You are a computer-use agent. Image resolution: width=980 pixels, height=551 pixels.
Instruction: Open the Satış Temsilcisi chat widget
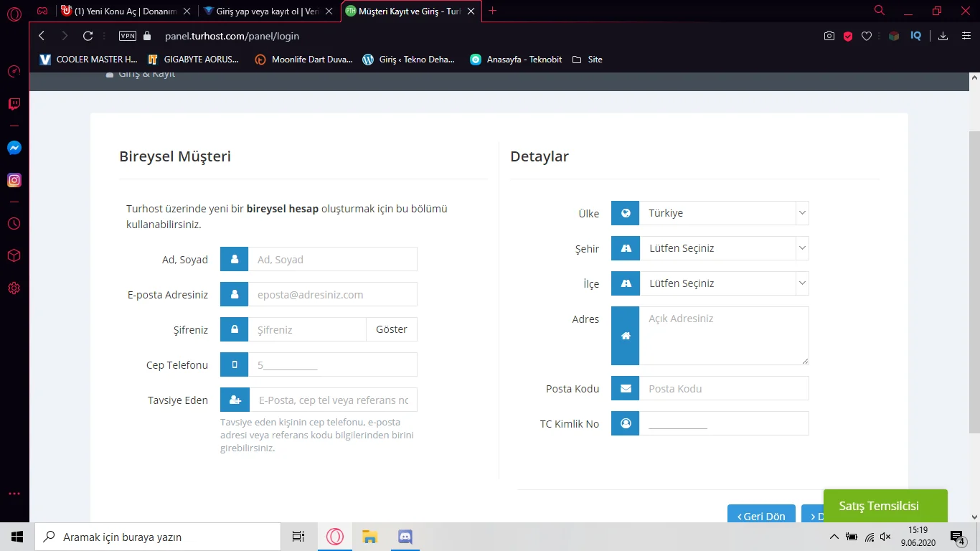(x=885, y=506)
